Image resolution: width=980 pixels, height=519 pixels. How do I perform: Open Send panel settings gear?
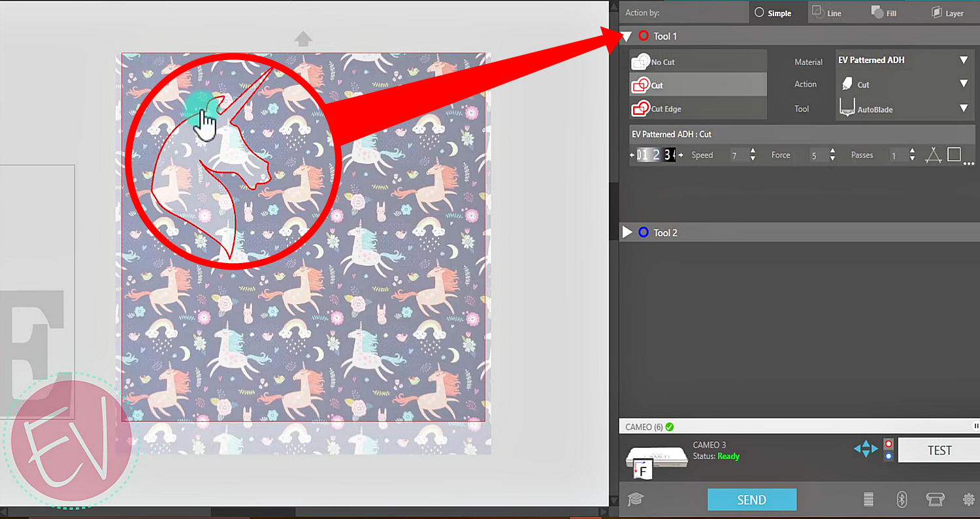(969, 499)
